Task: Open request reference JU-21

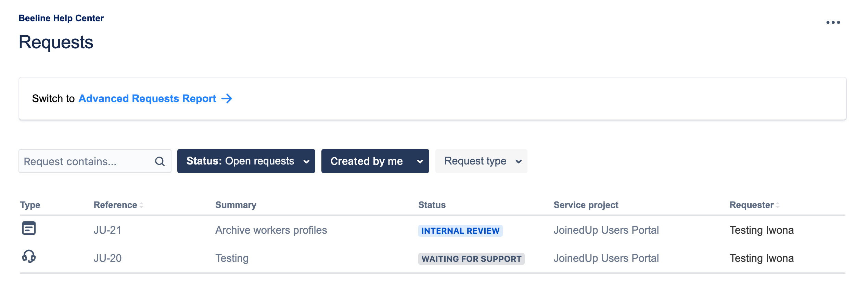Action: (x=107, y=230)
